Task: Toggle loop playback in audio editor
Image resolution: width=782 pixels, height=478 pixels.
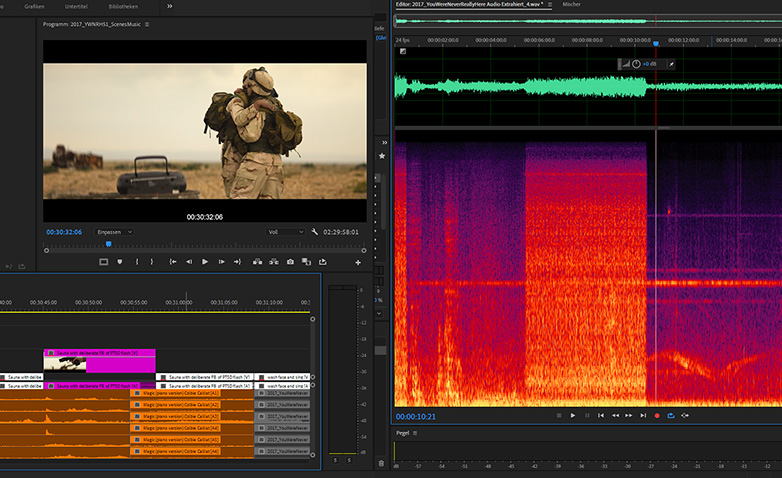Action: [671, 415]
